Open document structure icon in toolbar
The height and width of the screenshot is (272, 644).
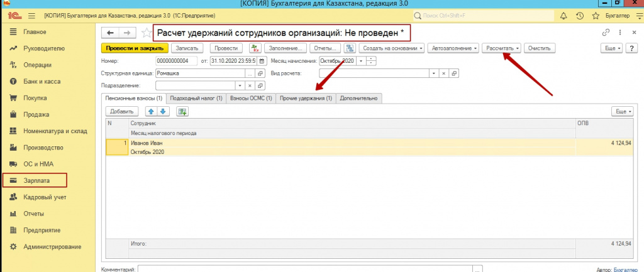coord(350,48)
